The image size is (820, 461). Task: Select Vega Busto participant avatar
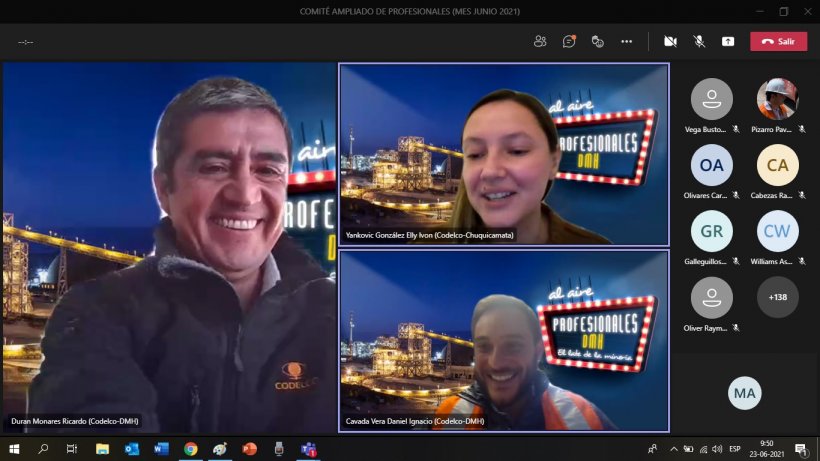[712, 99]
